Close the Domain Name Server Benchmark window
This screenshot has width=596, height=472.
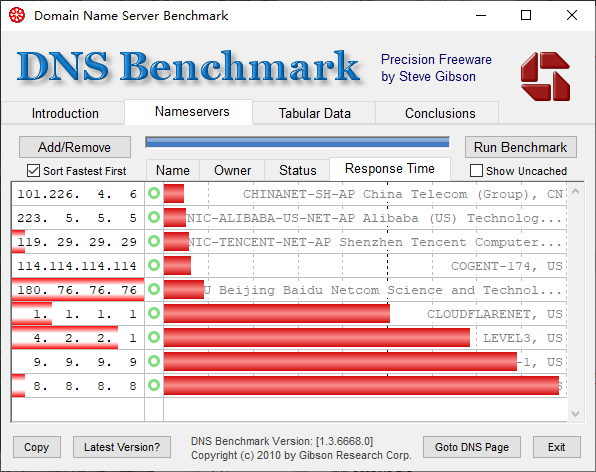(572, 16)
